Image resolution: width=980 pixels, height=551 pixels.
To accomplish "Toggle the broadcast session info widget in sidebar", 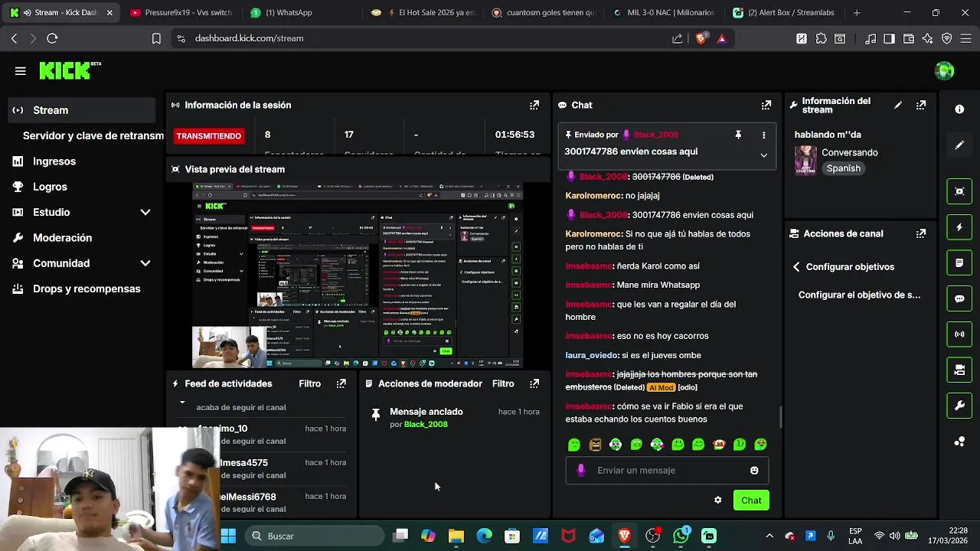I will (959, 334).
